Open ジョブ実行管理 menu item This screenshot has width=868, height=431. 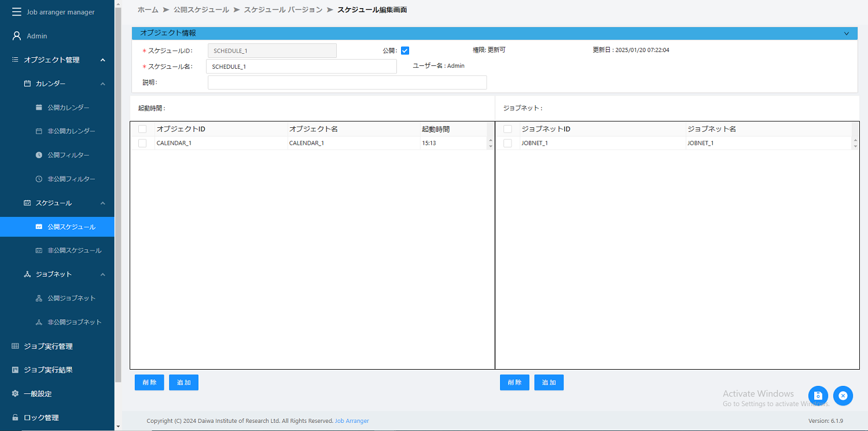[x=48, y=347]
